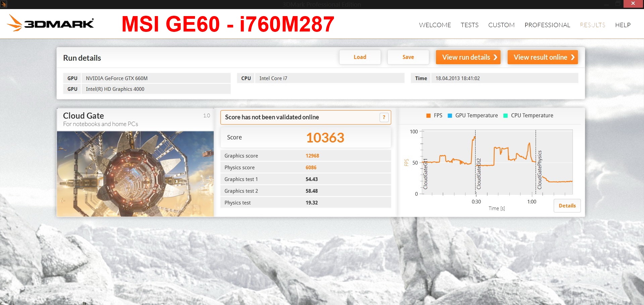The height and width of the screenshot is (305, 644).
Task: Select the RESULTS tab
Action: click(x=593, y=25)
